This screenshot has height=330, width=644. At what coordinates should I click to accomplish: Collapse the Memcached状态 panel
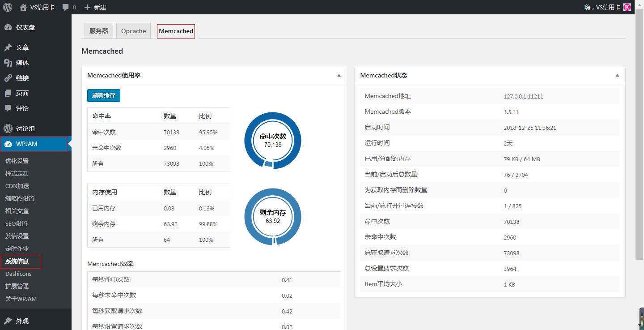click(617, 76)
